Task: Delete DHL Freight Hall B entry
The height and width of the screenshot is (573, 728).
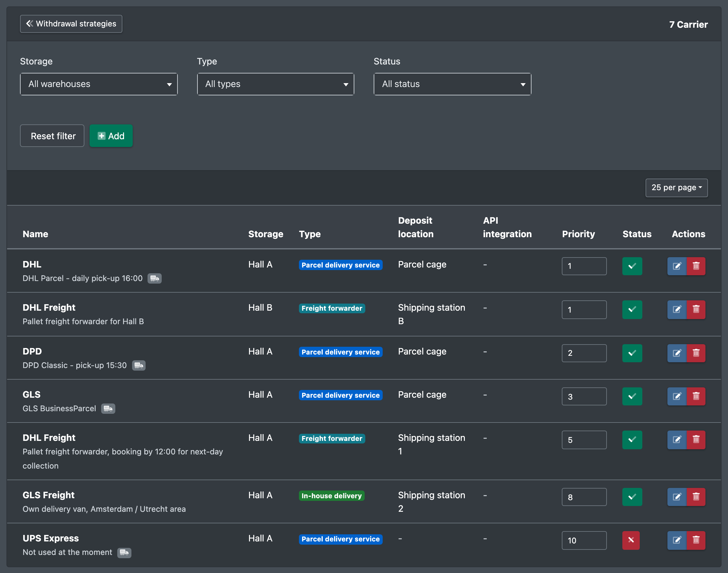Action: [x=696, y=309]
